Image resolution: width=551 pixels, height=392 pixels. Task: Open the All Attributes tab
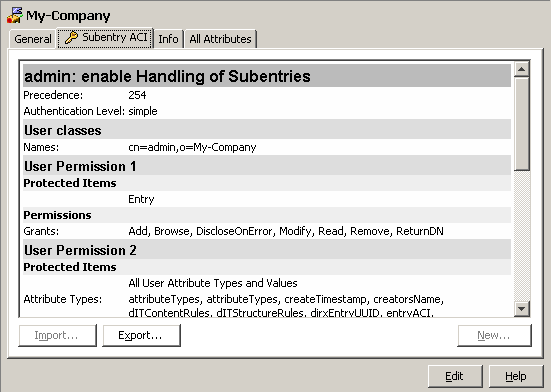pyautogui.click(x=221, y=39)
